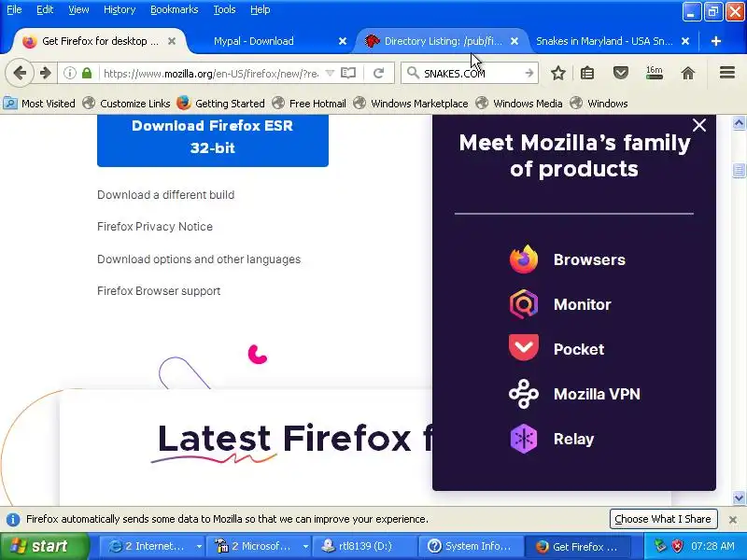Open the hamburger menu button
This screenshot has height=560, width=747.
click(727, 73)
